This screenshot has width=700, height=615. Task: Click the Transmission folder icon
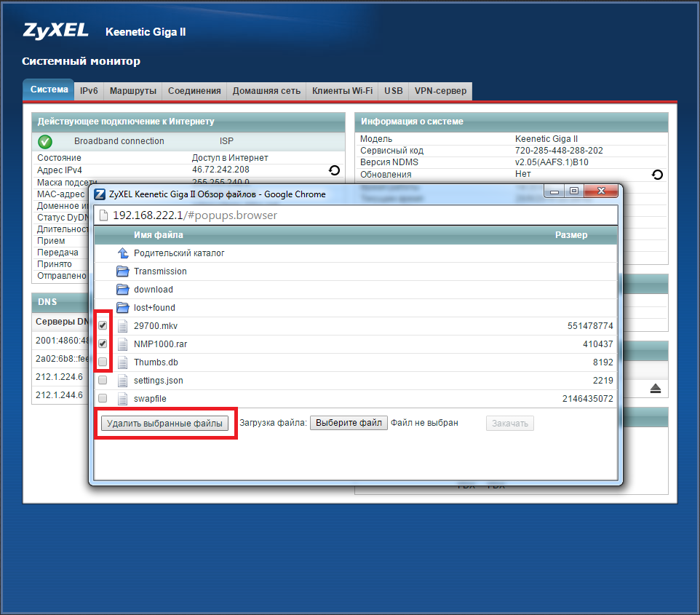point(123,271)
